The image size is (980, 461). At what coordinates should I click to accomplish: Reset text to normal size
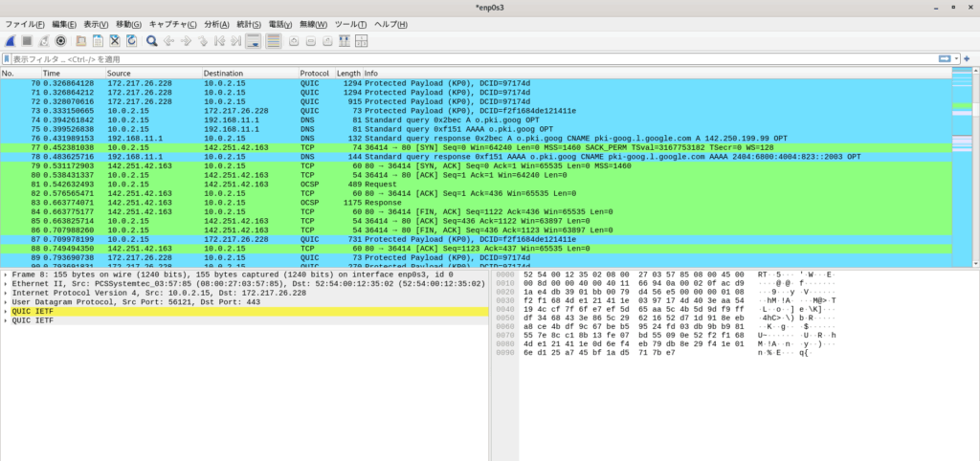pyautogui.click(x=327, y=40)
